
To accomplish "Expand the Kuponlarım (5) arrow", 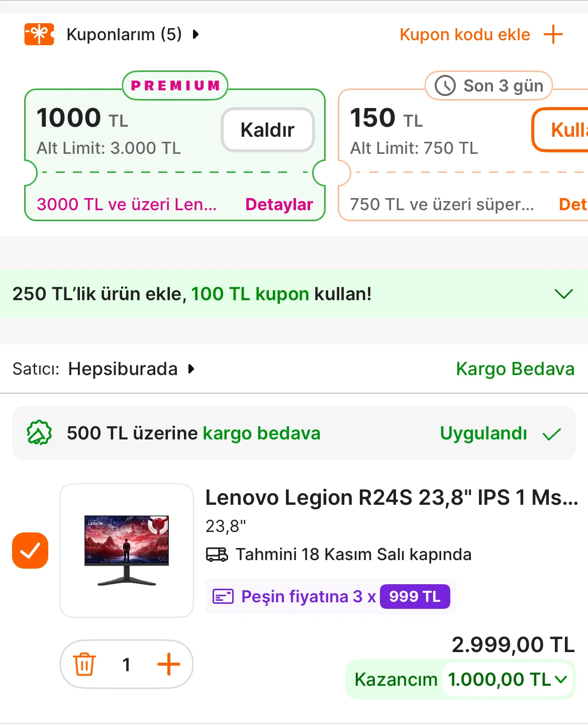I will coord(196,34).
